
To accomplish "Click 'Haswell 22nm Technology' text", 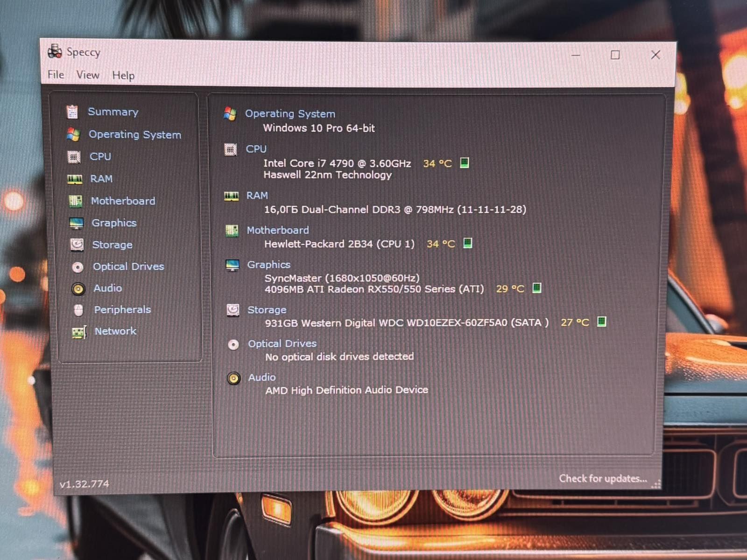I will click(x=328, y=175).
